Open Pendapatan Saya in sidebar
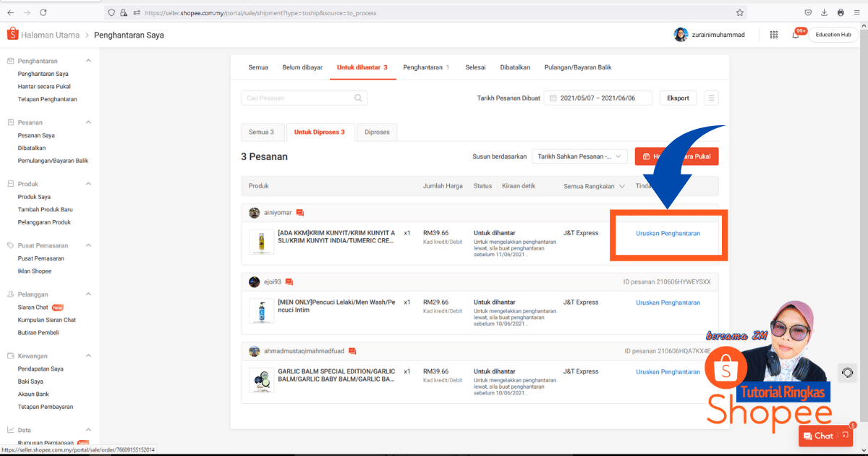 click(41, 368)
